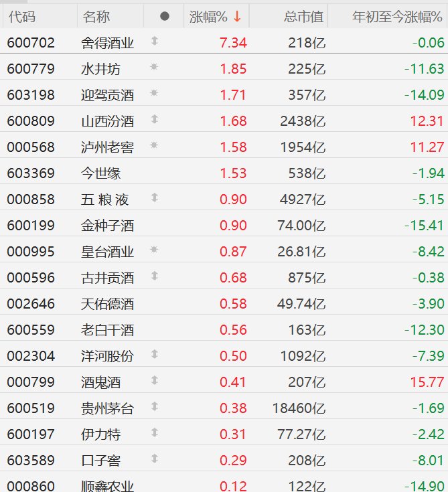Select stock code 600559

coord(31,330)
